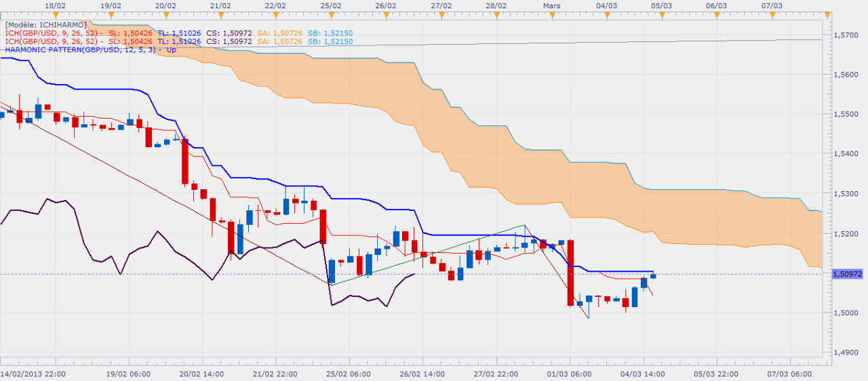Click the orange marker under 19/02

pos(110,14)
